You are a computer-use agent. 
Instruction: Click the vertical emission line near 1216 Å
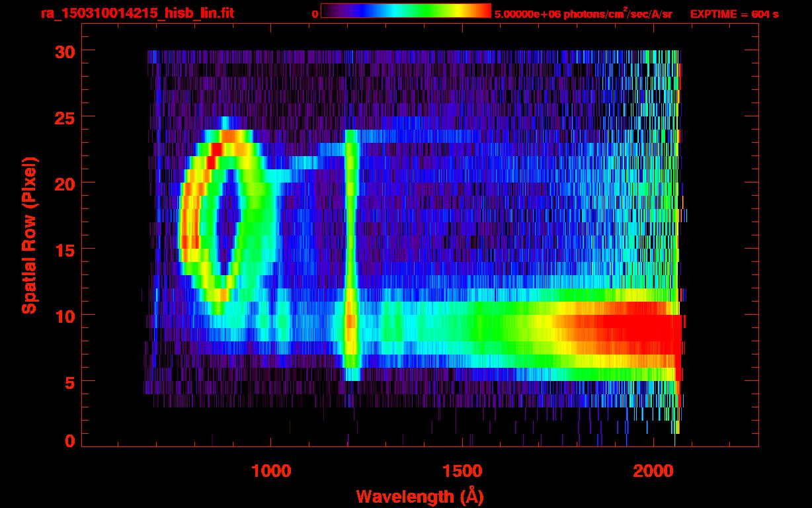click(x=351, y=255)
